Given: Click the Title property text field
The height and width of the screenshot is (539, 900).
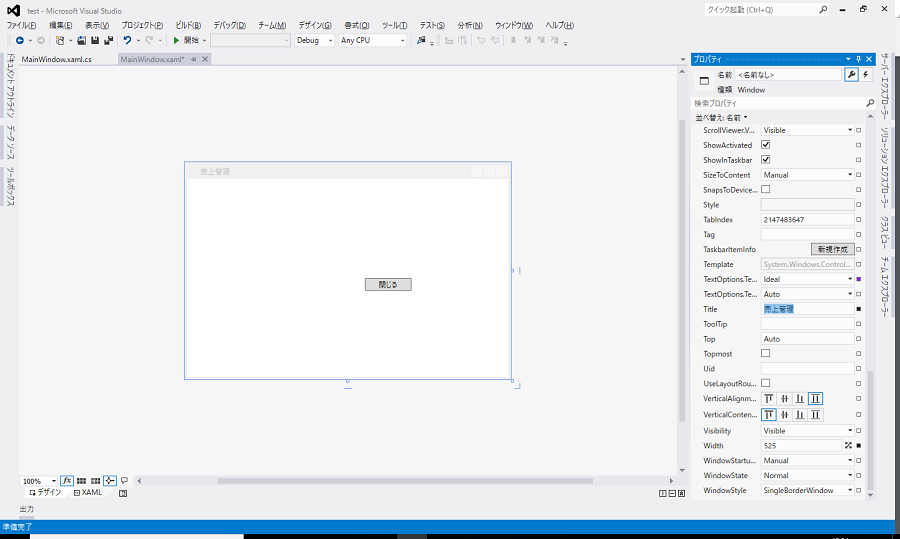Looking at the screenshot, I should coord(807,309).
